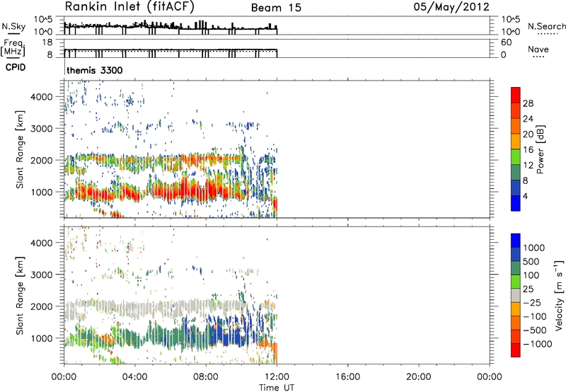Click the '16:00' time tick label
This screenshot has height=392, width=566.
347,377
